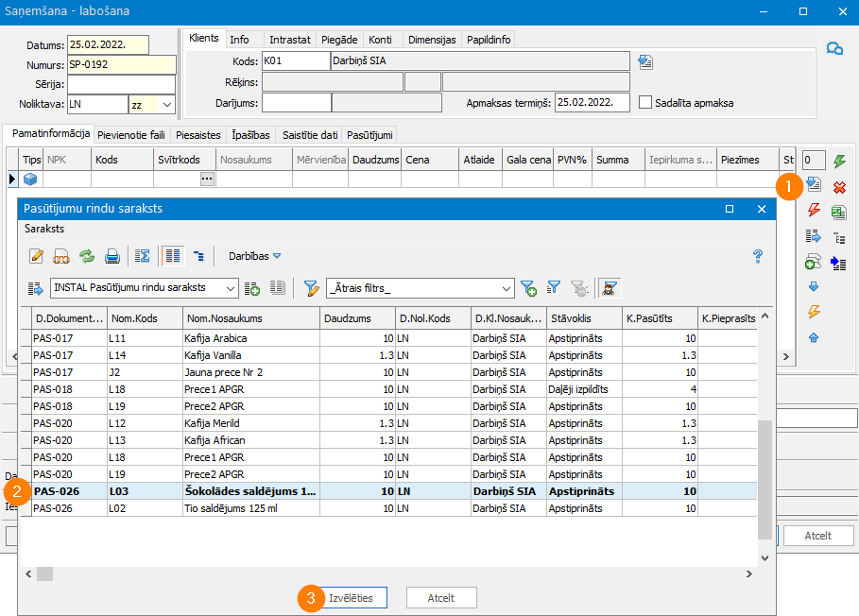The width and height of the screenshot is (859, 616).
Task: Switch to the Intrastat tab
Action: [x=289, y=40]
